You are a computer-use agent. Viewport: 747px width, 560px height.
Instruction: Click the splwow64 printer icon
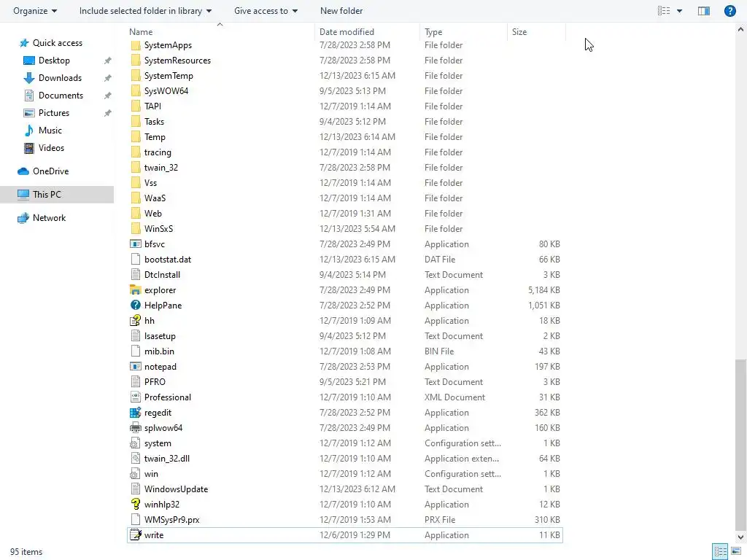click(x=135, y=427)
